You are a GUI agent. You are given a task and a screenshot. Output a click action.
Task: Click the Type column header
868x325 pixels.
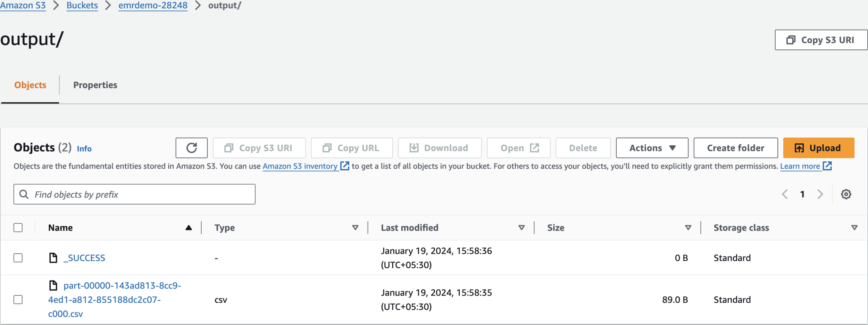point(225,228)
